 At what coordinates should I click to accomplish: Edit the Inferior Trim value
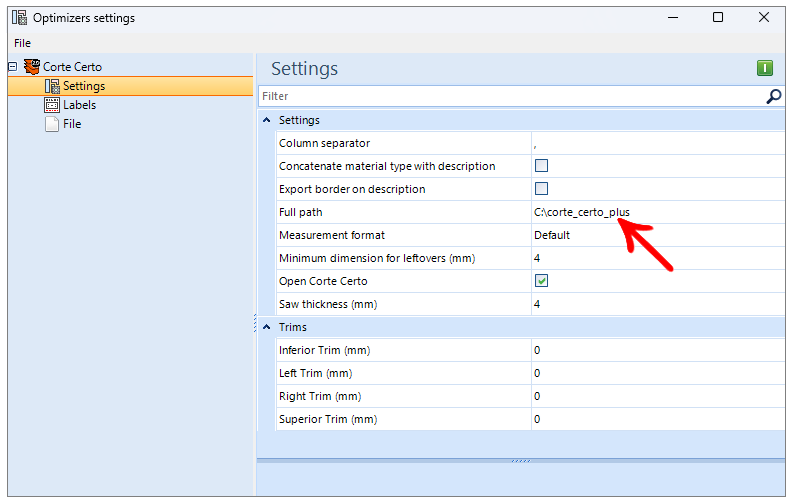click(x=658, y=350)
